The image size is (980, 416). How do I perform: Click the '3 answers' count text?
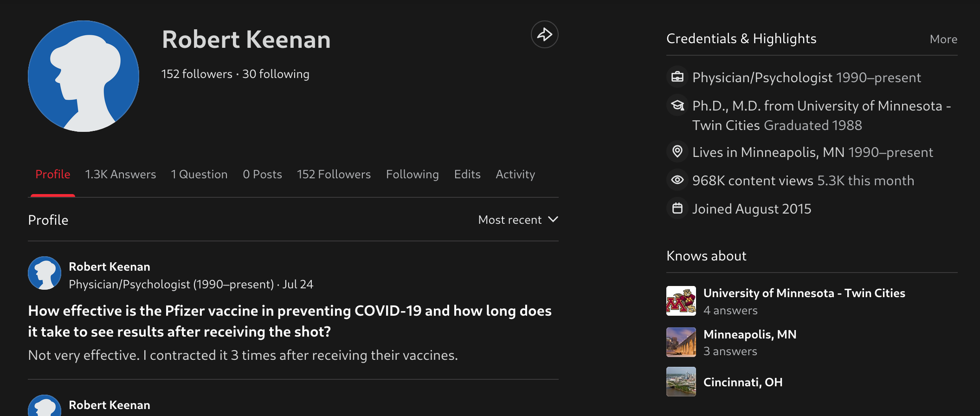pos(730,351)
